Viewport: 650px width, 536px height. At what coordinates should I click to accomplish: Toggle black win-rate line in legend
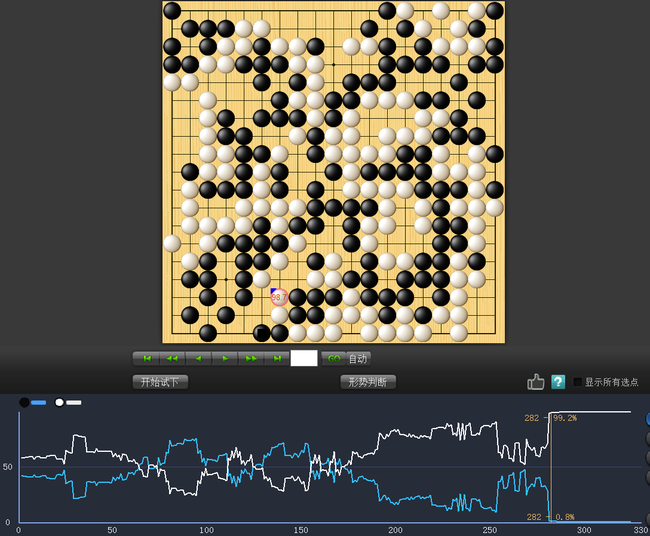click(x=33, y=403)
